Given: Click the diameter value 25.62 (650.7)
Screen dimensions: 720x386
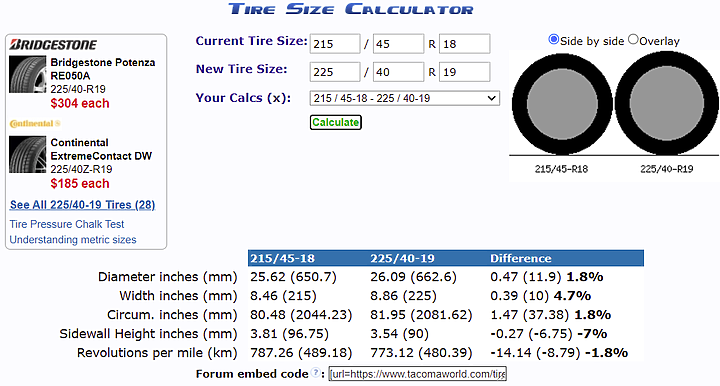Looking at the screenshot, I should click(293, 277).
